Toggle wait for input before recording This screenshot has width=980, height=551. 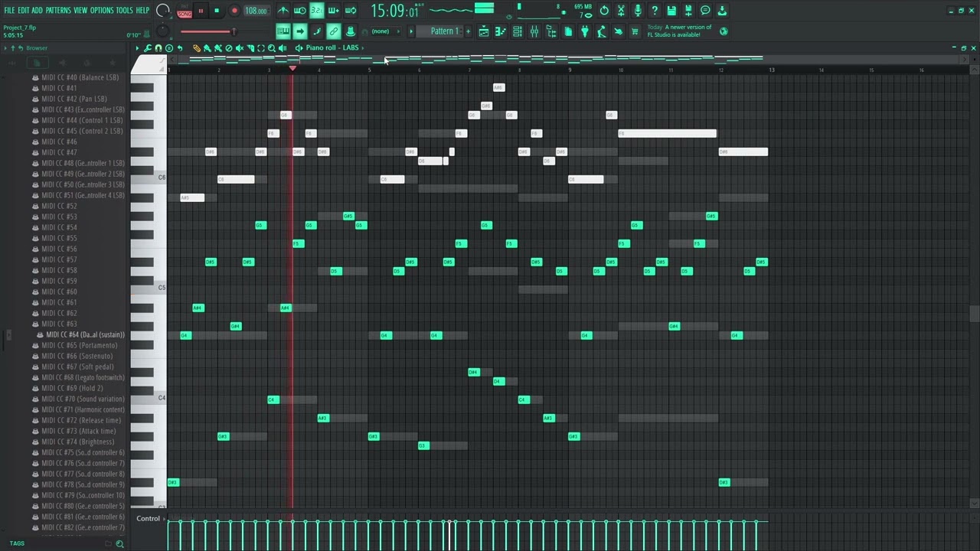[x=300, y=11]
